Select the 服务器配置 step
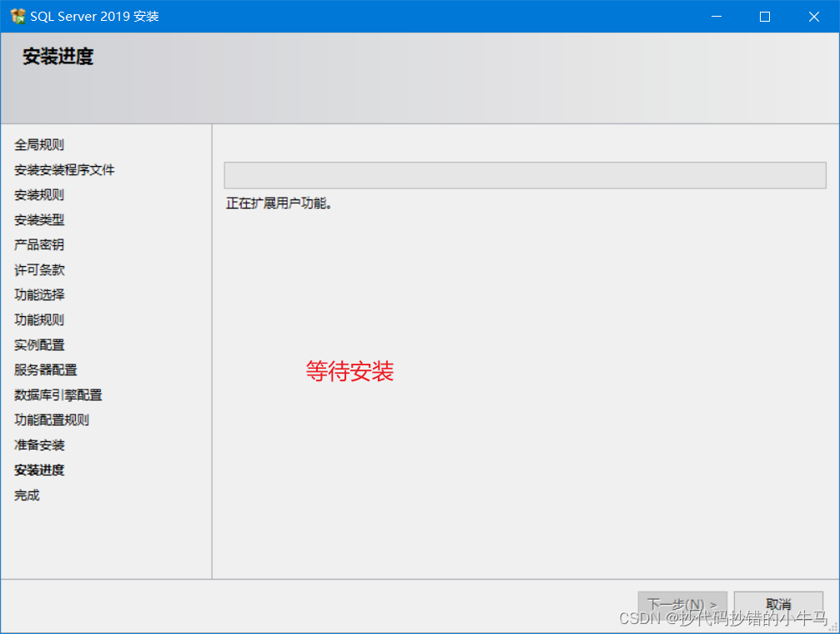 coord(46,370)
